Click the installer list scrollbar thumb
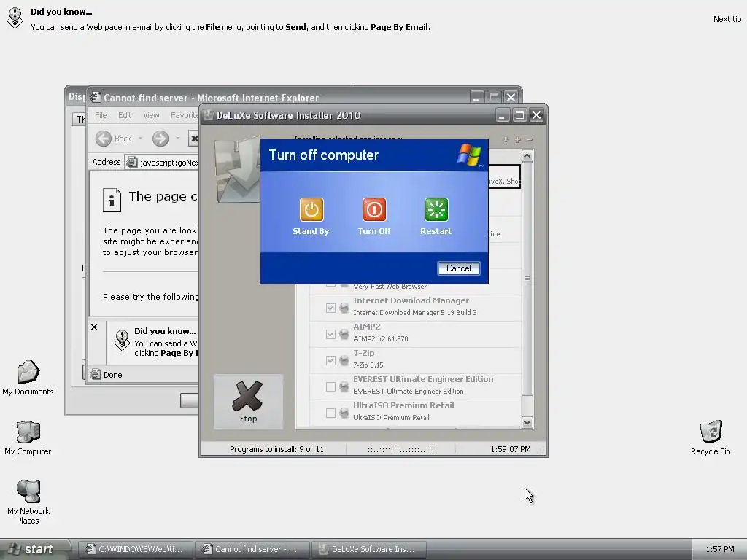Image resolution: width=747 pixels, height=560 pixels. click(527, 279)
